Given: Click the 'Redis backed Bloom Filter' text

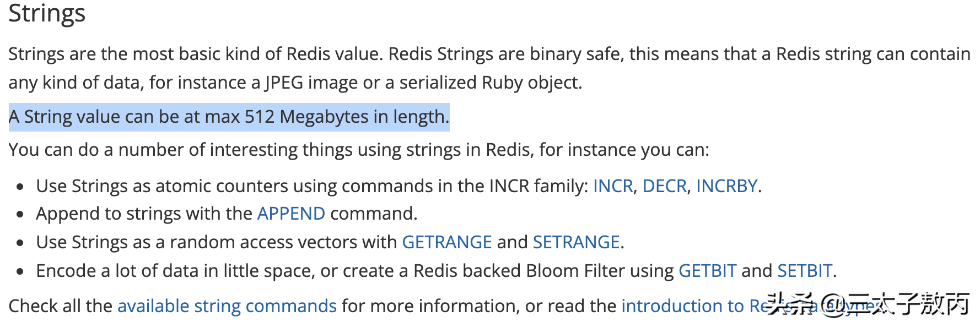Looking at the screenshot, I should coord(496,271).
